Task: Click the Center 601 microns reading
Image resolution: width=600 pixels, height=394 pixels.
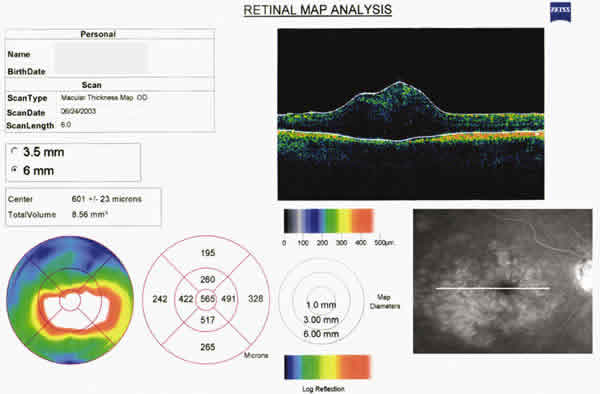Action: [x=107, y=199]
